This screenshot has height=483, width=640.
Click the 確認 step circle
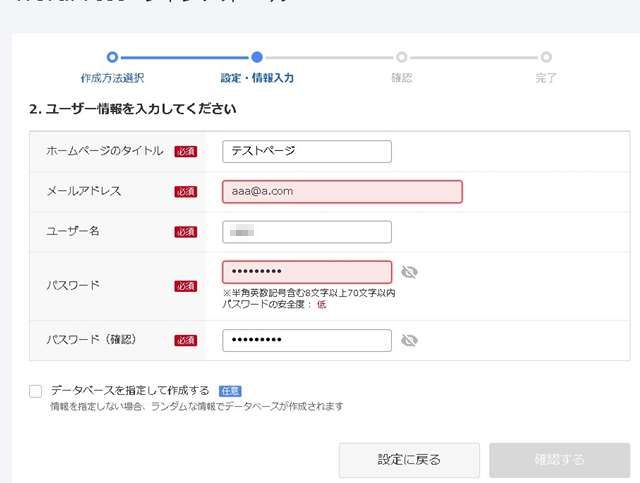tap(401, 58)
